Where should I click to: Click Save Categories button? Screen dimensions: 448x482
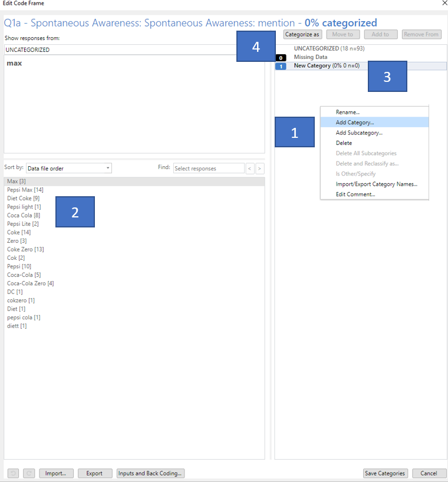point(386,473)
